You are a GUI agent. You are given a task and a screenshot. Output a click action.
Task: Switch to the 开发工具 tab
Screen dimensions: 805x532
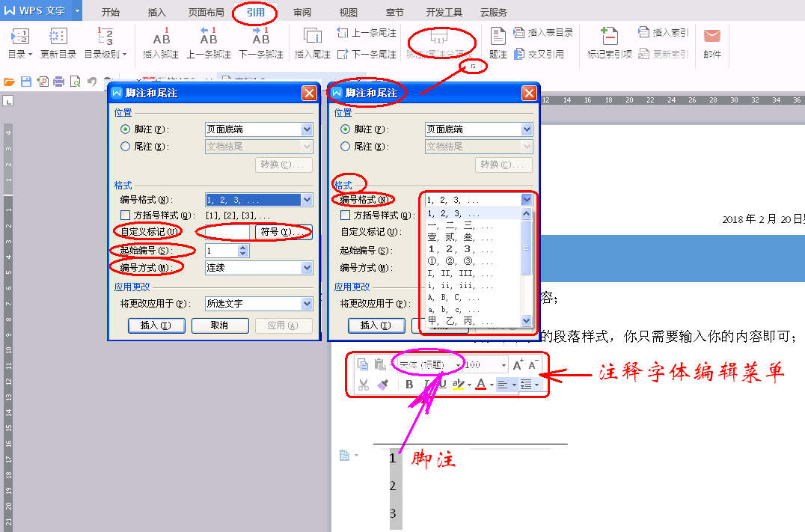(444, 12)
